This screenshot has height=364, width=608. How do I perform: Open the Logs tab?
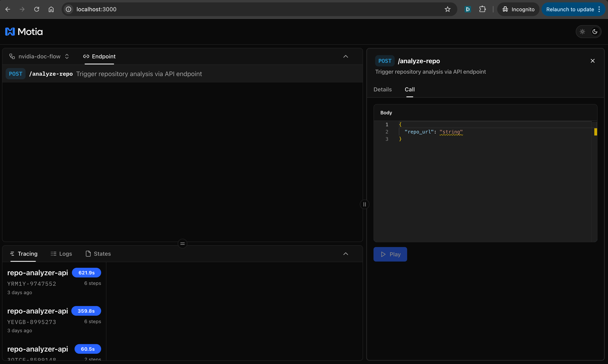[x=61, y=254]
